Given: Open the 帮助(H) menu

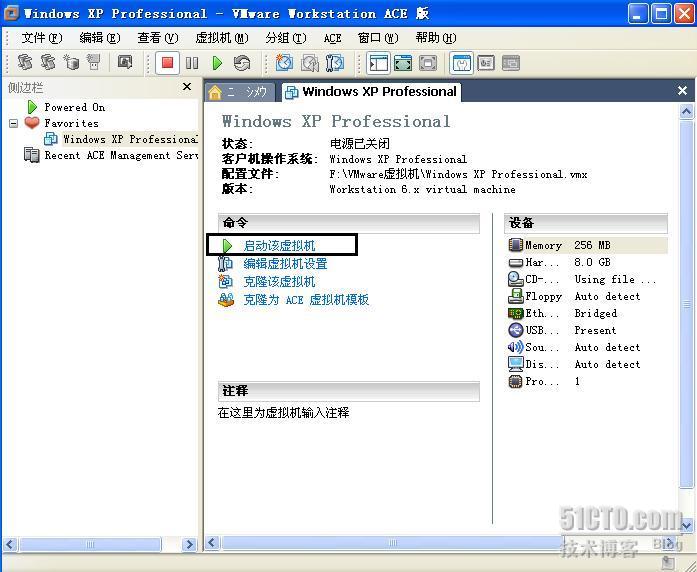Looking at the screenshot, I should pos(436,38).
